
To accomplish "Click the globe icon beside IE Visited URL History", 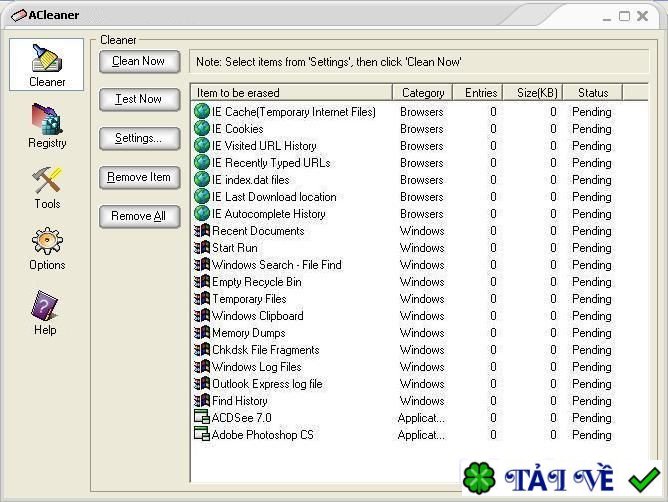I will (x=202, y=145).
